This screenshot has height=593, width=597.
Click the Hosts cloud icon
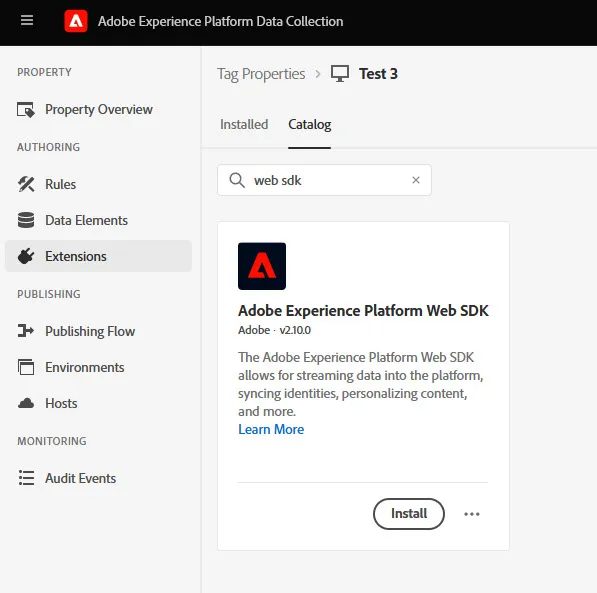tap(26, 403)
